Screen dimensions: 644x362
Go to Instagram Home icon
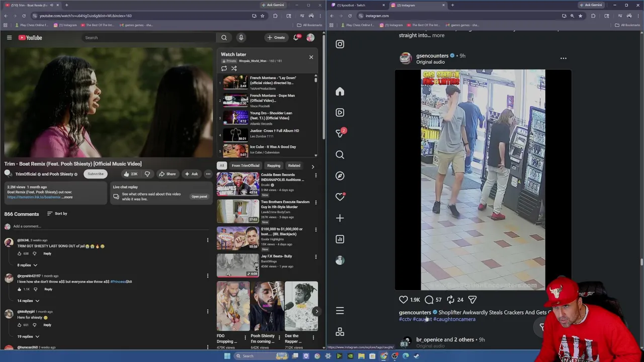pyautogui.click(x=340, y=92)
